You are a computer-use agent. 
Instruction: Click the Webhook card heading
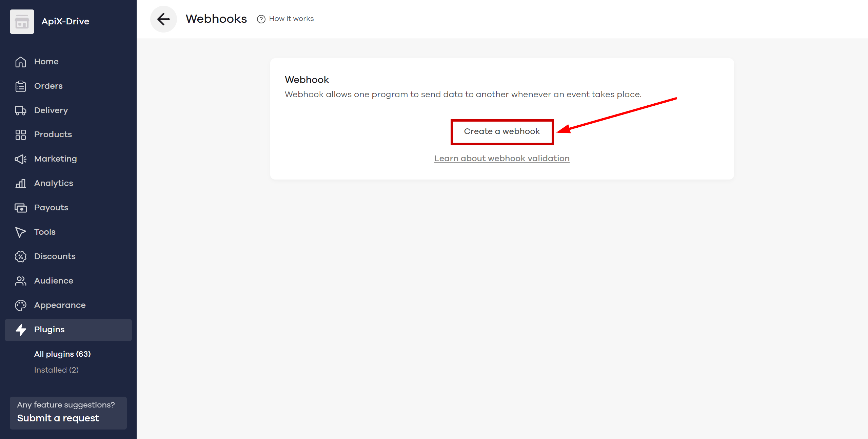[x=307, y=80]
